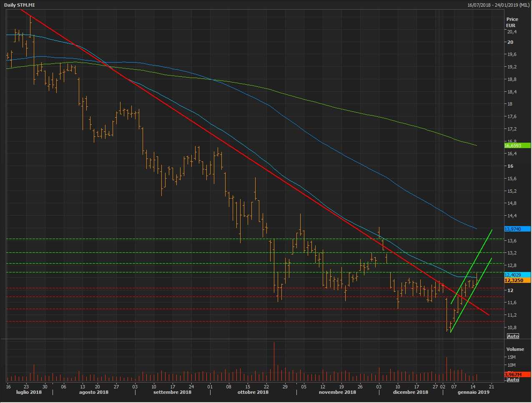
Task: Open the date range label 16/07/2018 - 24/01/2019
Action: click(x=498, y=5)
